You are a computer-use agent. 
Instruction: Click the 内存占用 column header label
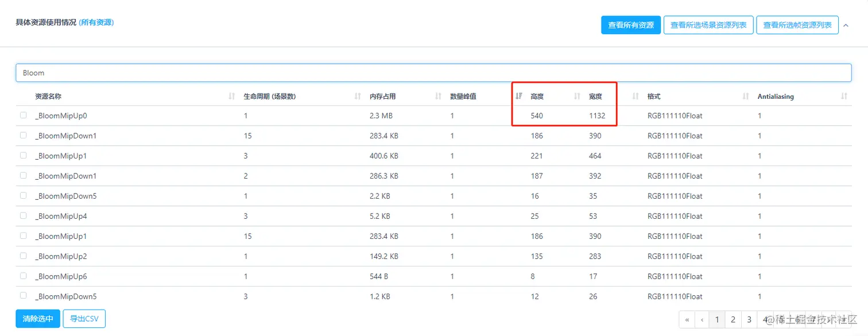coord(383,96)
